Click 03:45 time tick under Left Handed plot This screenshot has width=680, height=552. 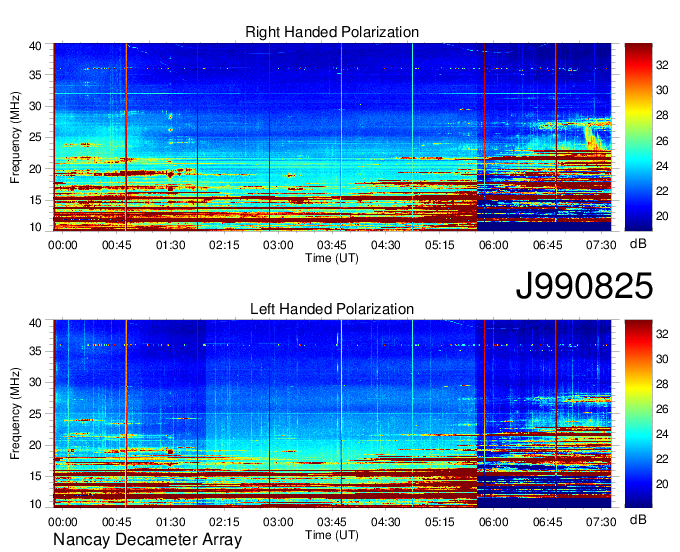pos(332,522)
